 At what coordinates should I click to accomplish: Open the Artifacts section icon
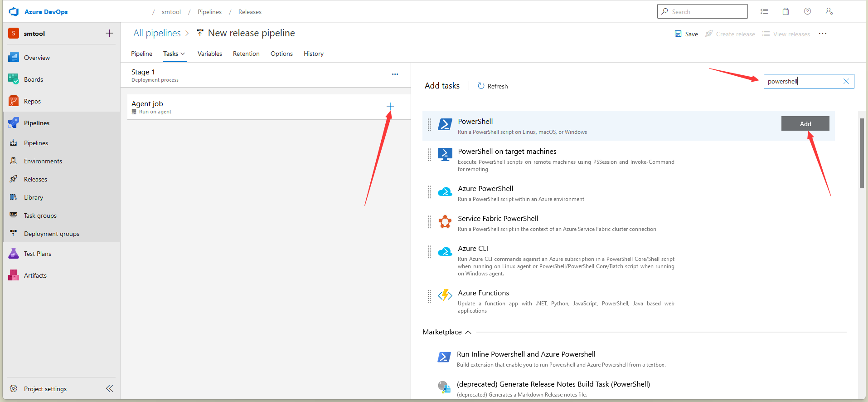point(14,275)
